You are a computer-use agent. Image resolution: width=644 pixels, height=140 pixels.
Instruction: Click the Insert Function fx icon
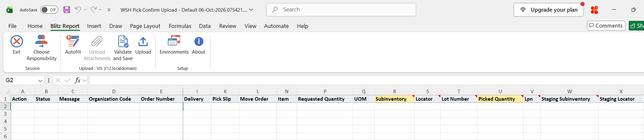click(77, 80)
